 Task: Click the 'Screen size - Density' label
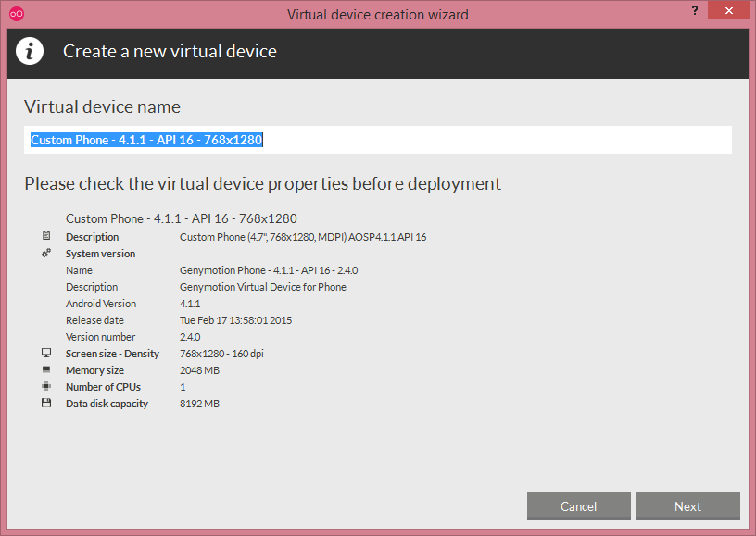coord(112,354)
